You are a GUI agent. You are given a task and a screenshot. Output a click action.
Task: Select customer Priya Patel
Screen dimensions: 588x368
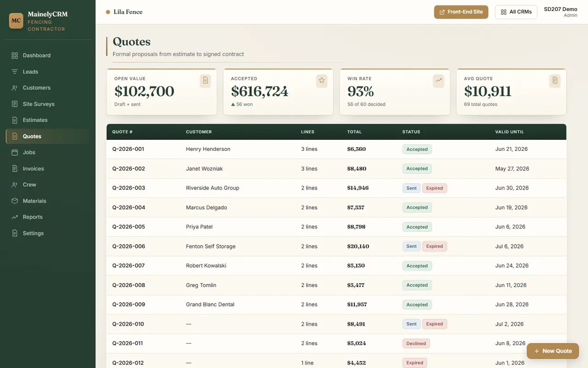coord(199,227)
